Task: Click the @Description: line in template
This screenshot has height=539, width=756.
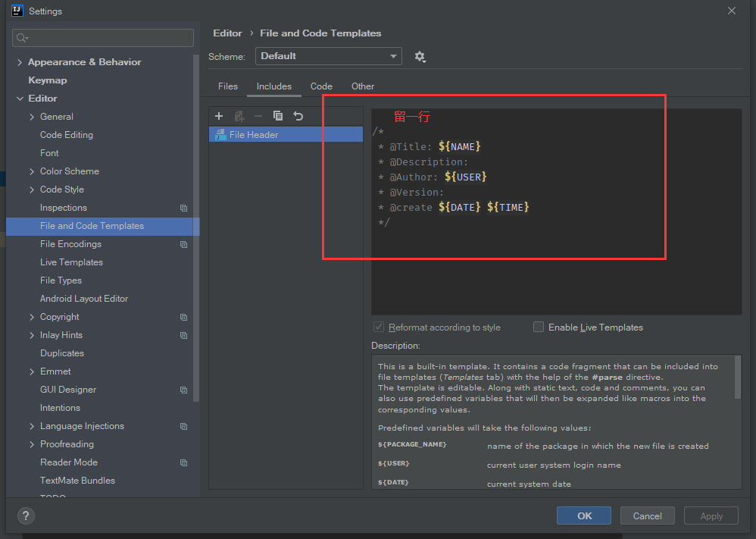Action: click(423, 162)
